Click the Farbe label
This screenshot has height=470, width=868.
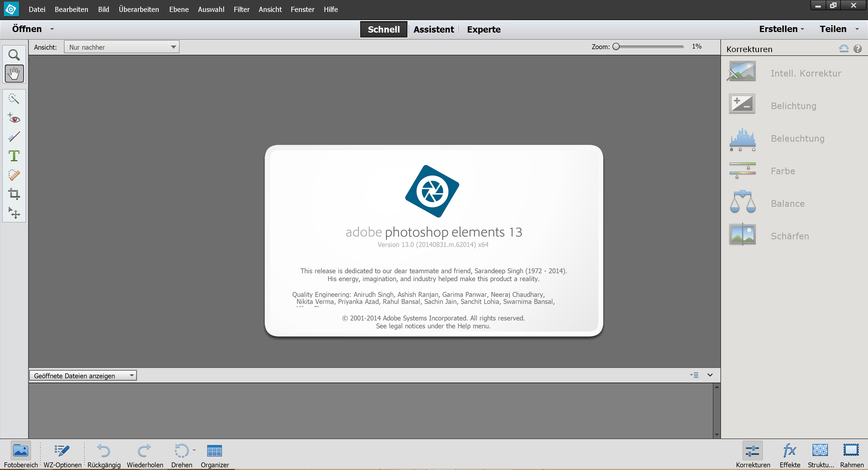[783, 171]
